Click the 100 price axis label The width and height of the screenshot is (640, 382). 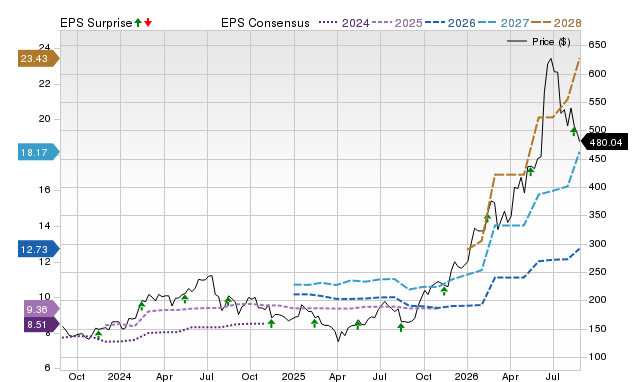(x=597, y=357)
